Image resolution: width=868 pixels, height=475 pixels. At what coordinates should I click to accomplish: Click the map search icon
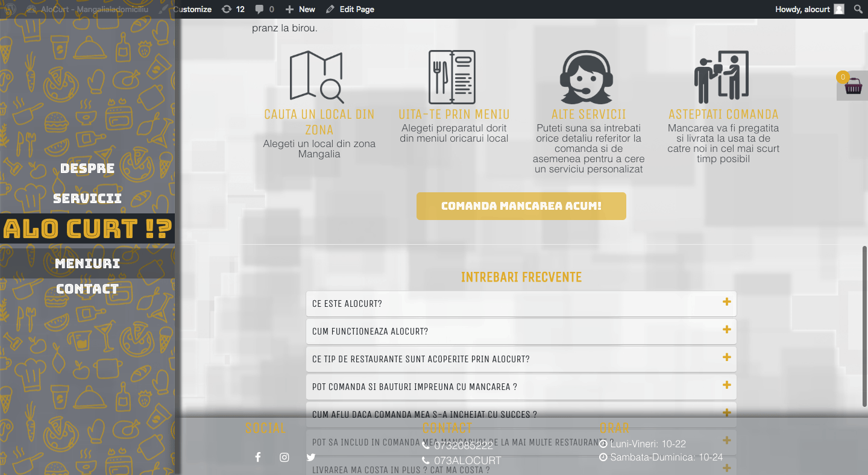coord(317,77)
